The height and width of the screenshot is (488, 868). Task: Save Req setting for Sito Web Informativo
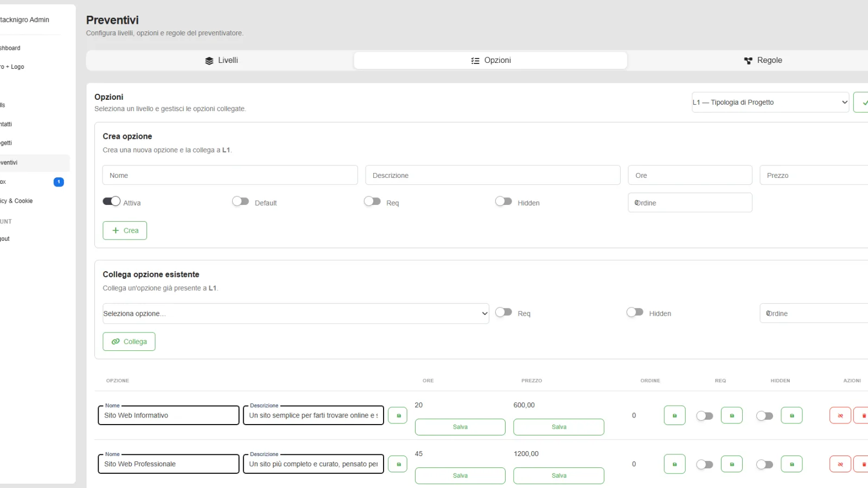pyautogui.click(x=731, y=415)
